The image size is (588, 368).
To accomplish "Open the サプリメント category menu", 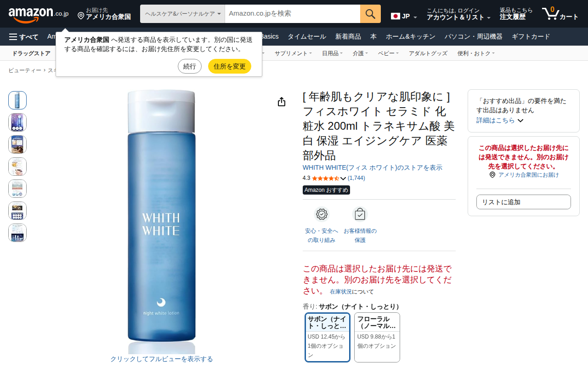I will (293, 53).
